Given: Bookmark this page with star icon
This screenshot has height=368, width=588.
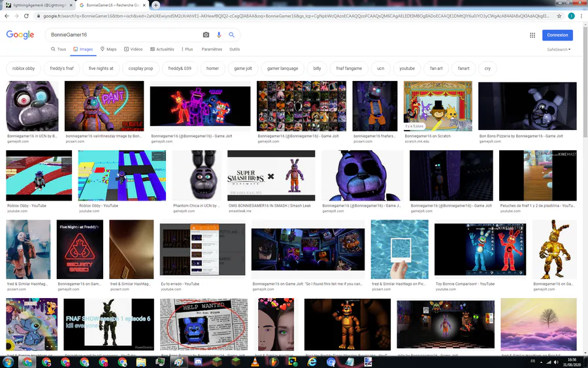Looking at the screenshot, I should [559, 16].
